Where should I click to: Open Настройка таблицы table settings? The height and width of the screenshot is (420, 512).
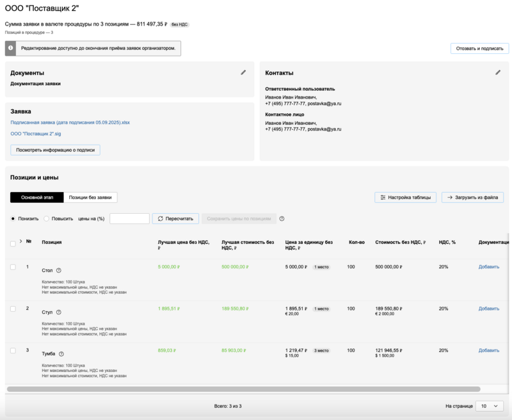pos(406,198)
